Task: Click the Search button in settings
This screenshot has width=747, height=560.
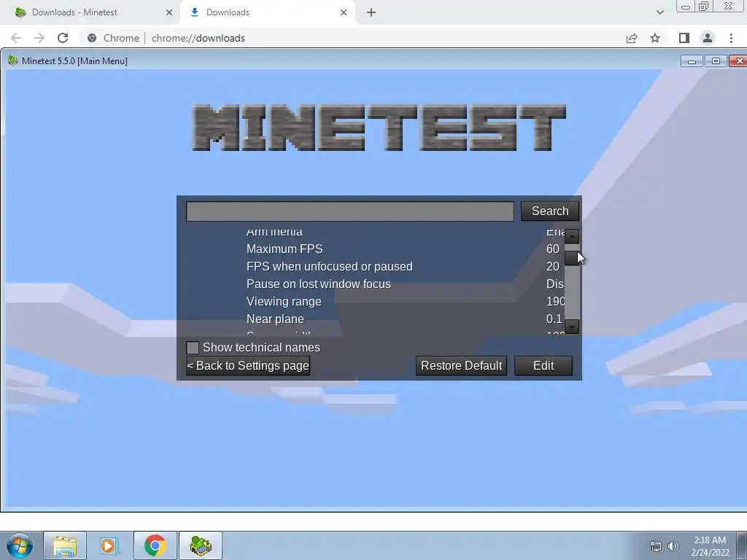Action: point(550,211)
